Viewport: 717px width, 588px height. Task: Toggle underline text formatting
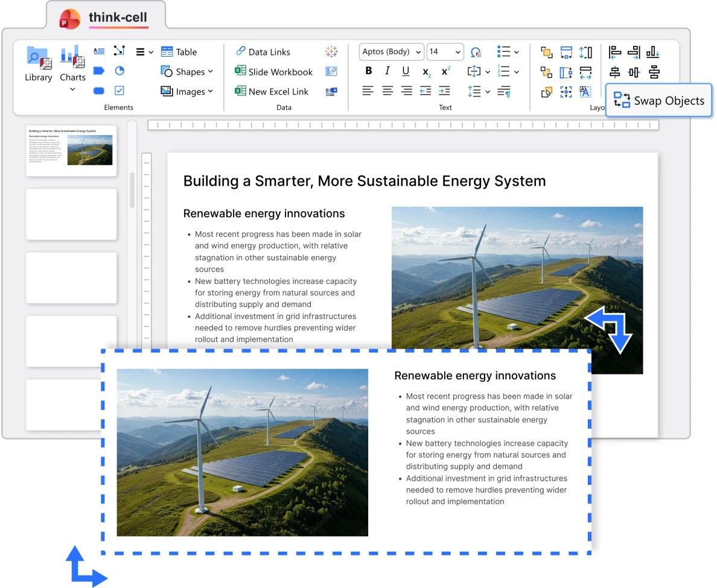click(406, 71)
